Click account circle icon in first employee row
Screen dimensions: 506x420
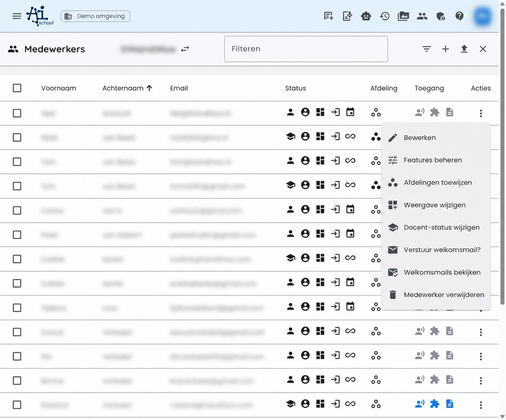[x=305, y=112]
